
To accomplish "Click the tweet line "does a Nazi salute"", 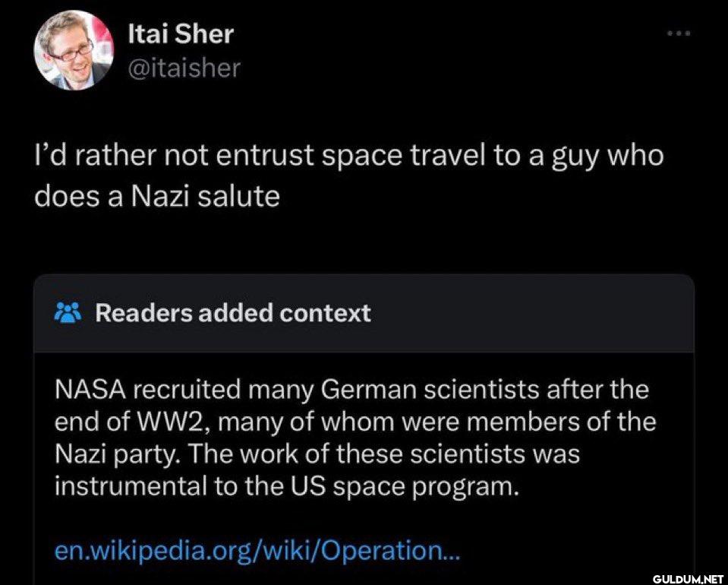I will 157,196.
